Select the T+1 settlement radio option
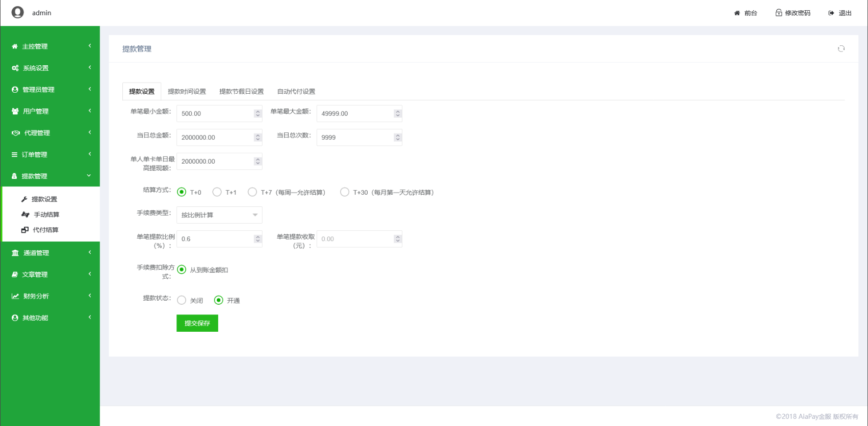 217,192
